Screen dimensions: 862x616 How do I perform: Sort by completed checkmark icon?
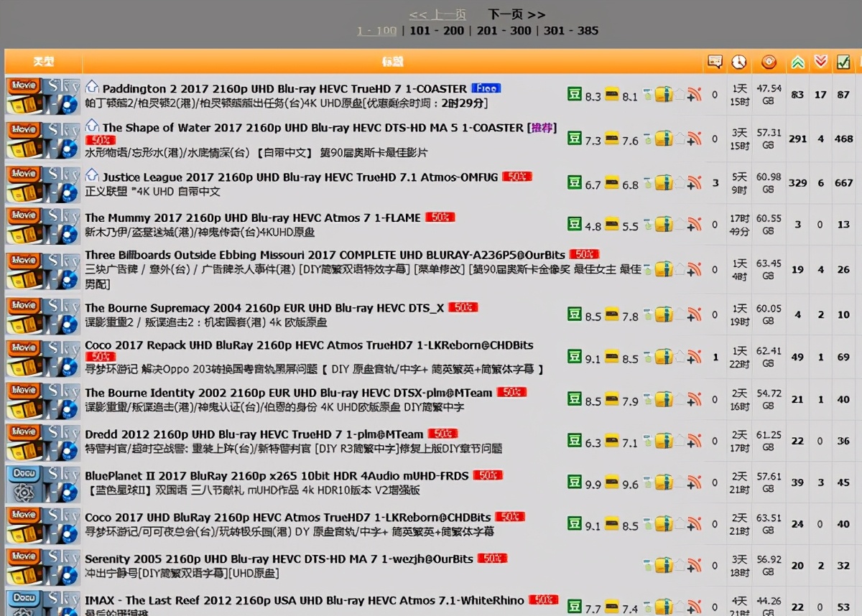[843, 62]
